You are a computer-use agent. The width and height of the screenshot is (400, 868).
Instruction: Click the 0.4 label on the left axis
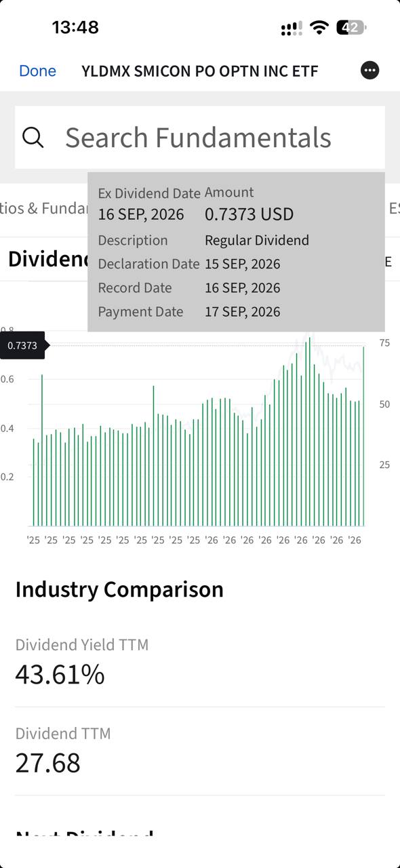pos(7,429)
